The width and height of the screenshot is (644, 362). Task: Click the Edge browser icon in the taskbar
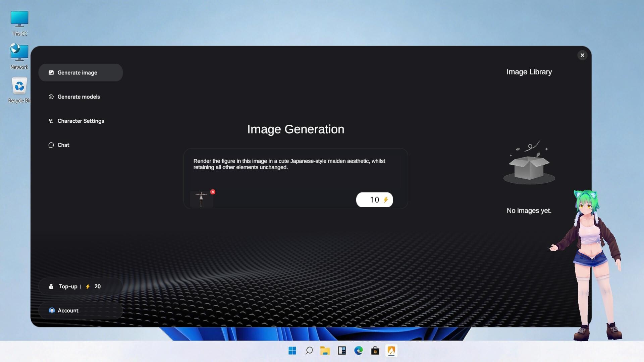click(359, 351)
